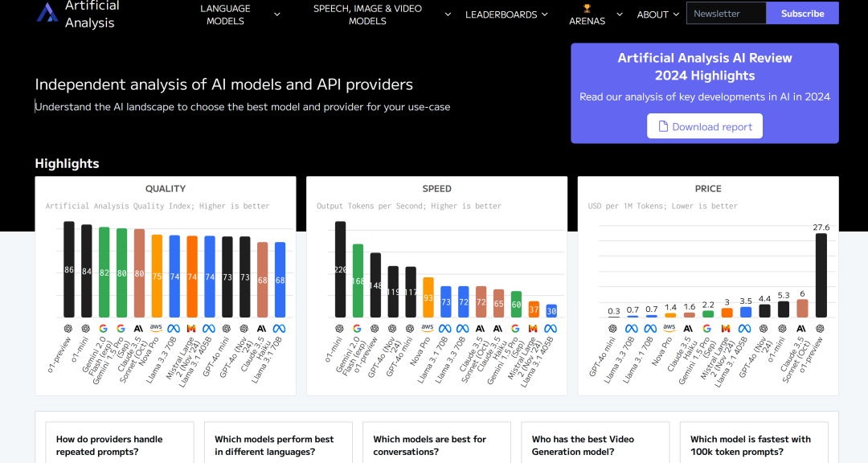Click the green Gemini 2.0 Flash bar showing 168 in Speed
Screen dimensions: 868x463
pos(358,281)
